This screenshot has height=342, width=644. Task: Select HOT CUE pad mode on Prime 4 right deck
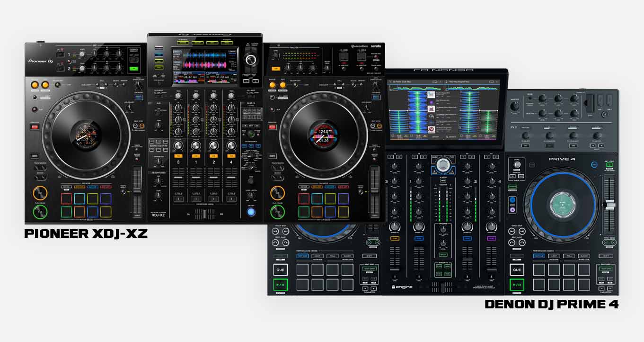click(539, 256)
